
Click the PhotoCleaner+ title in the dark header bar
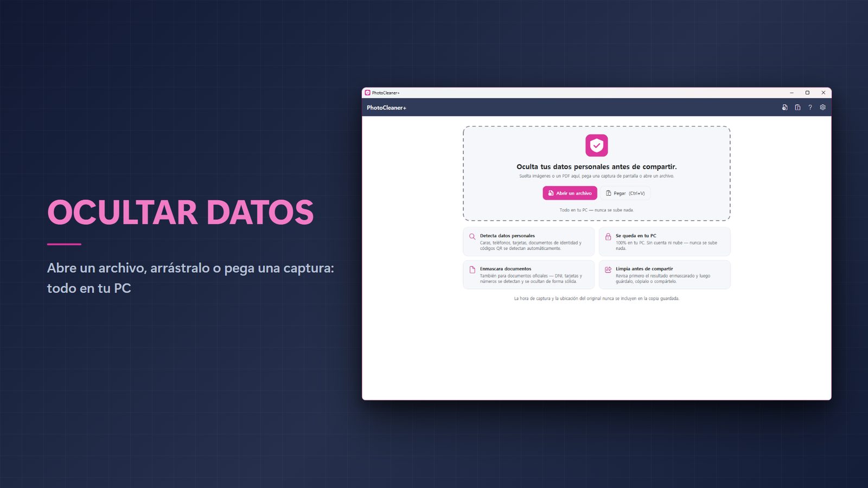386,107
